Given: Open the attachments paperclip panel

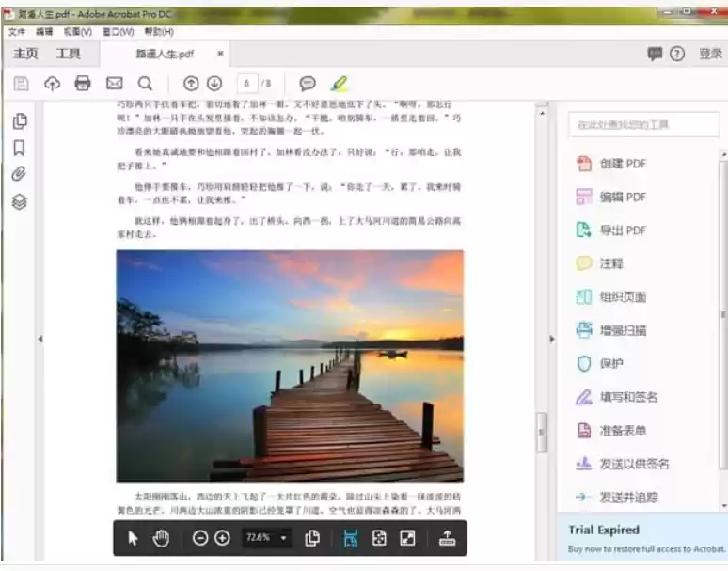Looking at the screenshot, I should (19, 174).
